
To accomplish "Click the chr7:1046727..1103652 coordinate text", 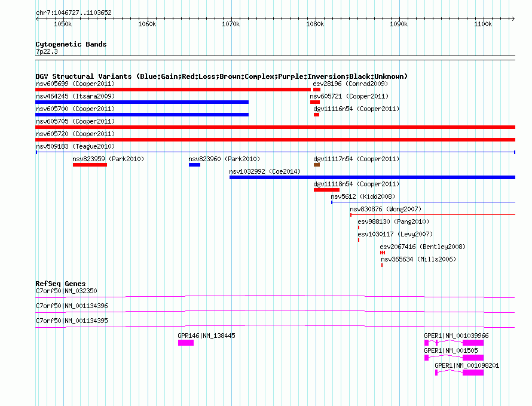I will 74,13.
